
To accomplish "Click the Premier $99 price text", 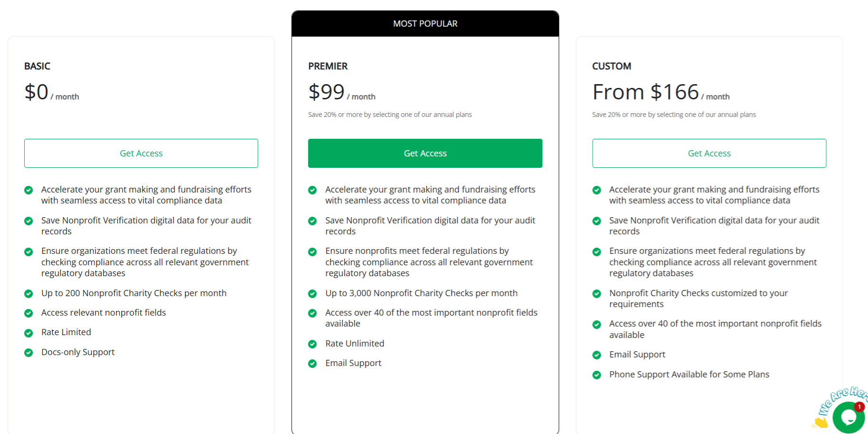I will click(327, 91).
